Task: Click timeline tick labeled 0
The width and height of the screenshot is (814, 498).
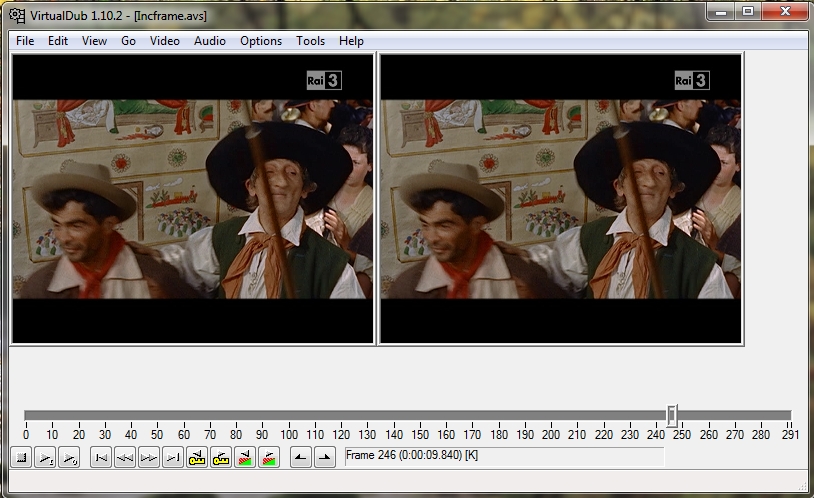Action: click(26, 434)
